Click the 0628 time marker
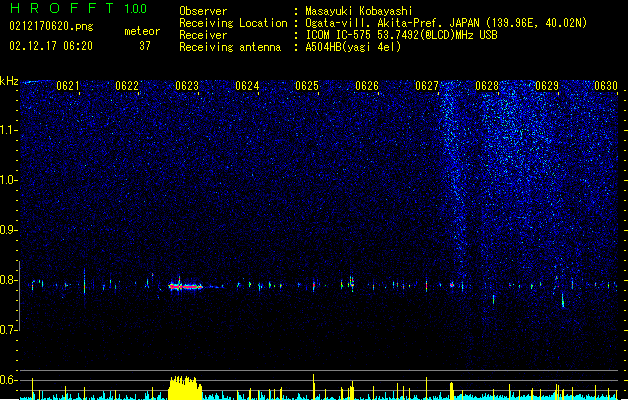 (x=487, y=86)
